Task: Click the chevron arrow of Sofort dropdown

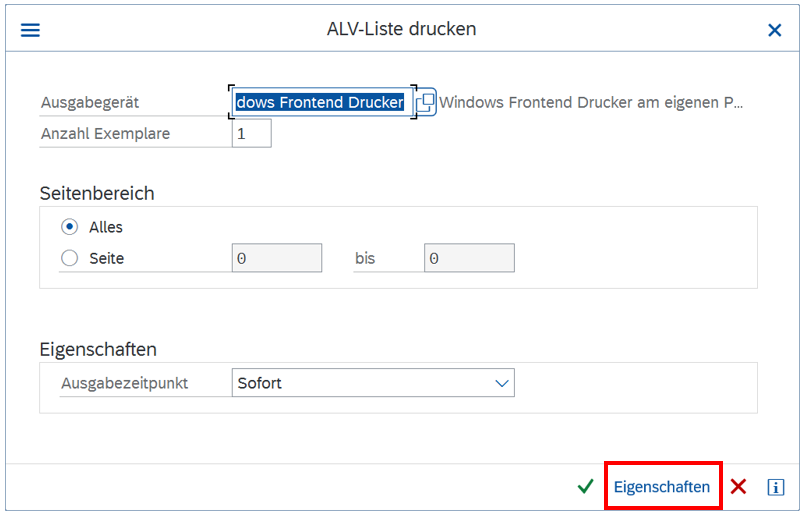Action: pos(501,383)
